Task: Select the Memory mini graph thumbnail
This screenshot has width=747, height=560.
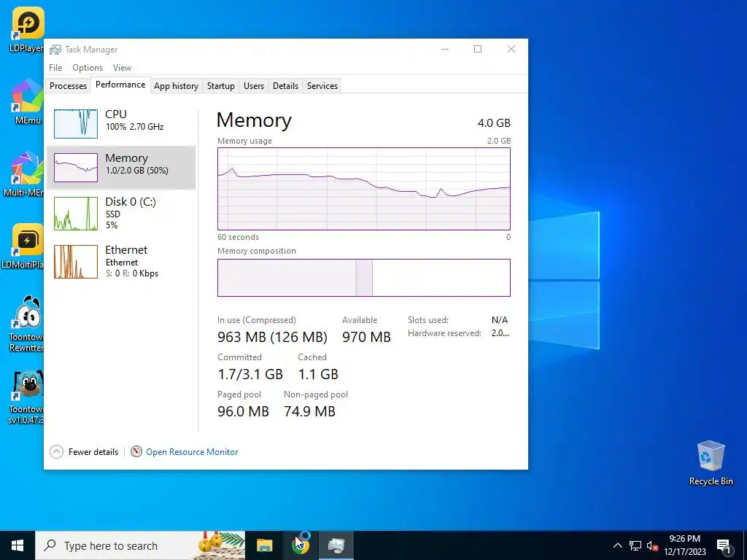Action: pos(76,168)
